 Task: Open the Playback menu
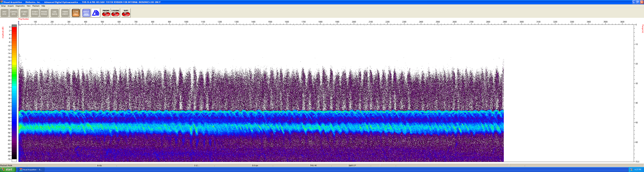tap(36, 6)
